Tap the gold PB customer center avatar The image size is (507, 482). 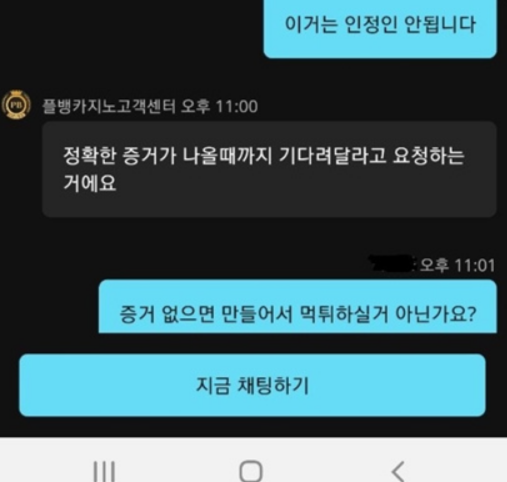16,105
